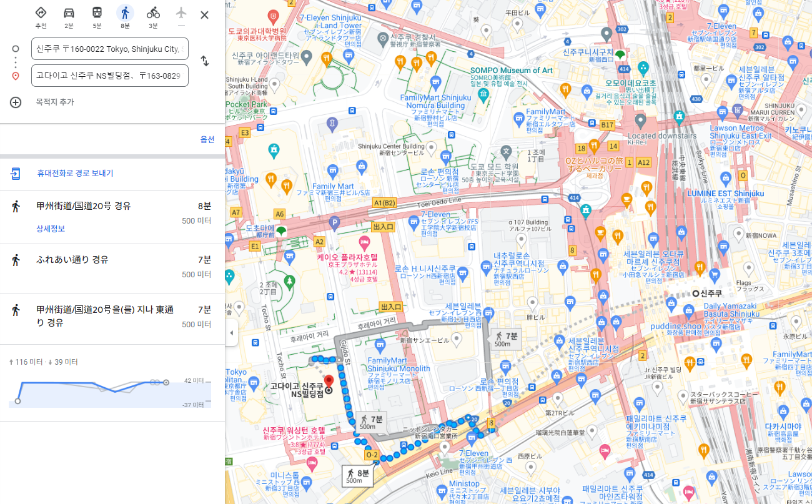
Task: Click B17 subway exit label
Action: pyautogui.click(x=608, y=126)
